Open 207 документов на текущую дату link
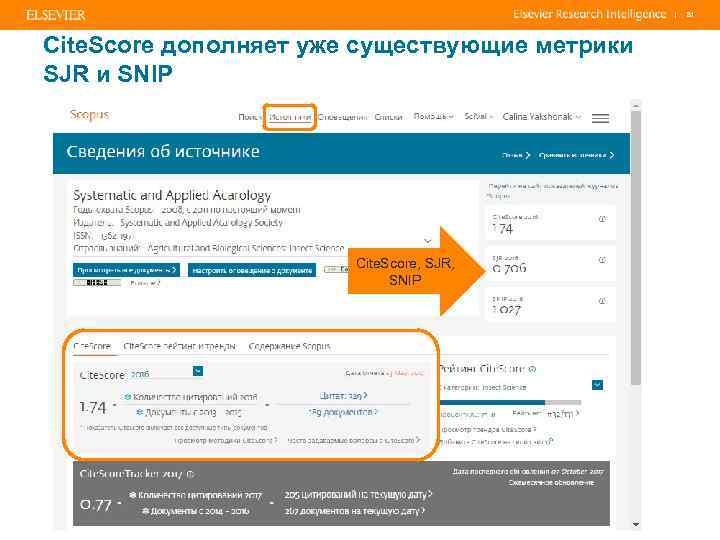 pyautogui.click(x=354, y=511)
